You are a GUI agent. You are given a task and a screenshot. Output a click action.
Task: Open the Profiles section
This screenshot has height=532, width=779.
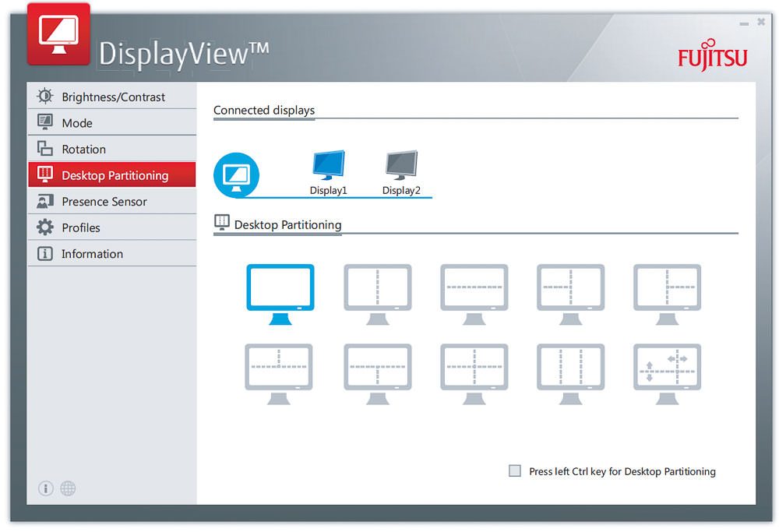(x=112, y=227)
